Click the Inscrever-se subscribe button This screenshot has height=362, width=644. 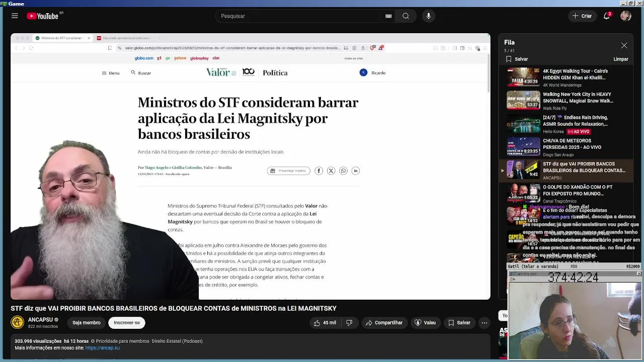127,323
